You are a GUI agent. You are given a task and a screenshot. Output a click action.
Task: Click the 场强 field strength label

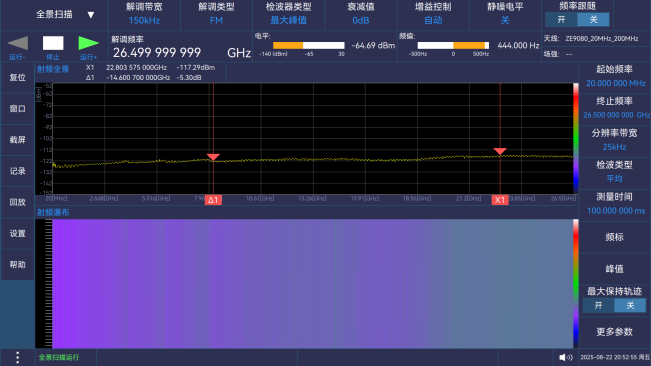coord(551,54)
